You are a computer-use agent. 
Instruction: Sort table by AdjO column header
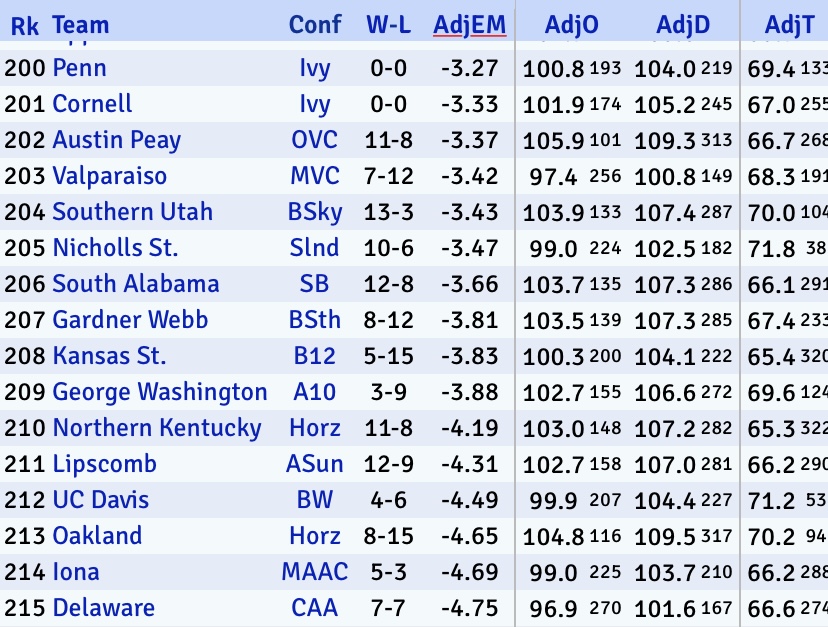point(572,25)
